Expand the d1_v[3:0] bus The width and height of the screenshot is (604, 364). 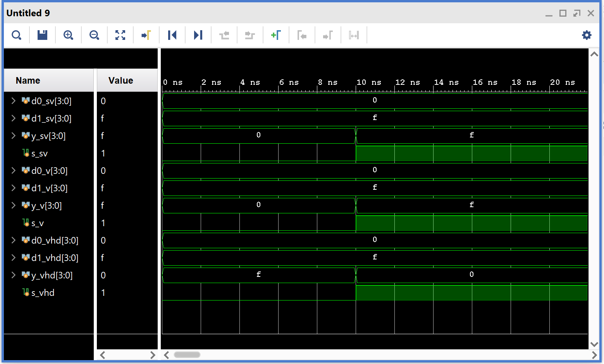14,188
